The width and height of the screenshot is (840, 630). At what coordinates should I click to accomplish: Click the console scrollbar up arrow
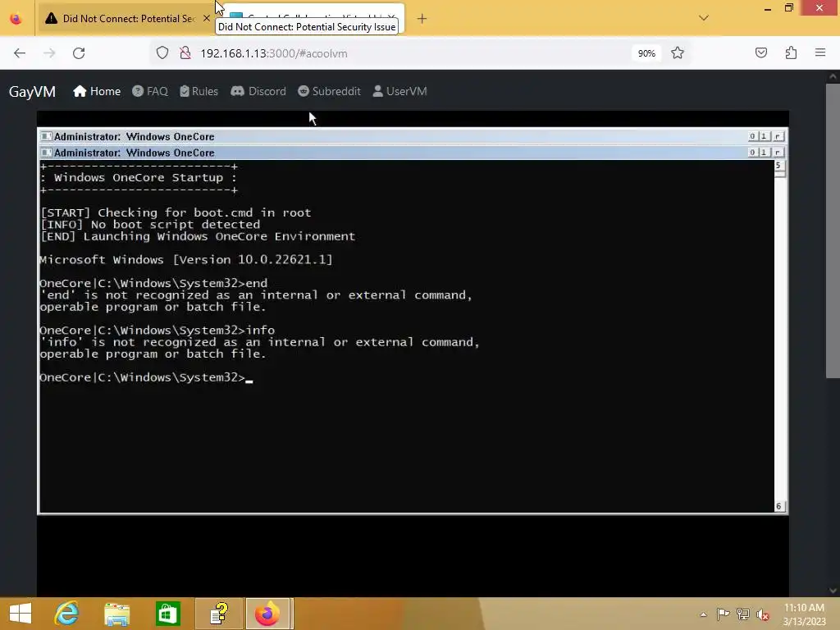[779, 166]
